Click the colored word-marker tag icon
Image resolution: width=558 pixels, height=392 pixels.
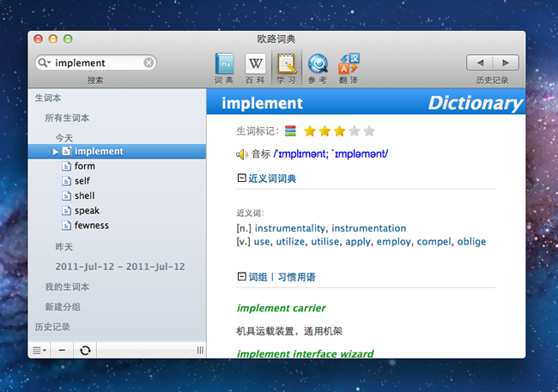pyautogui.click(x=291, y=131)
